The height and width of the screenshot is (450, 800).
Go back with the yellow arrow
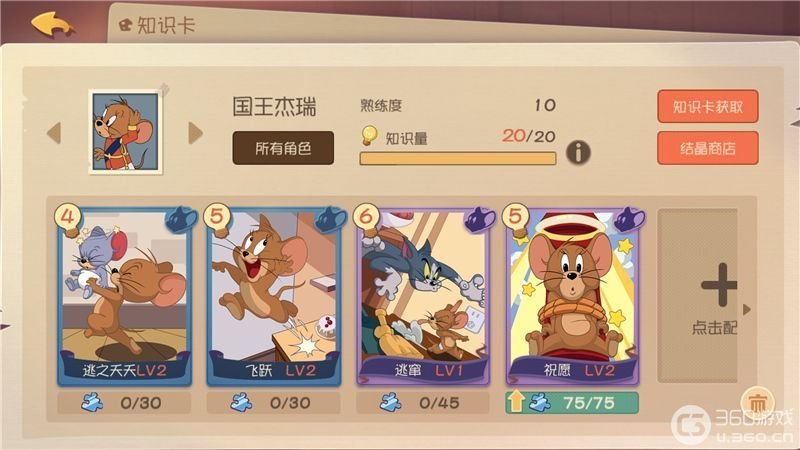point(52,24)
